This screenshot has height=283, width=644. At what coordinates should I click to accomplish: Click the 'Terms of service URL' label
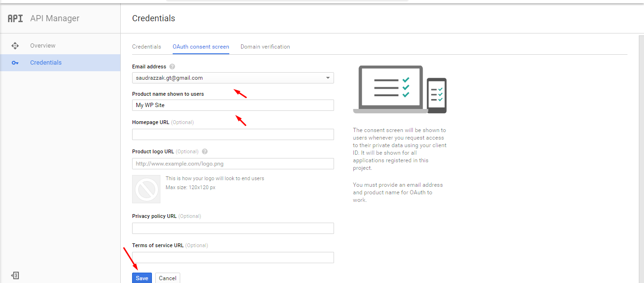(x=158, y=245)
